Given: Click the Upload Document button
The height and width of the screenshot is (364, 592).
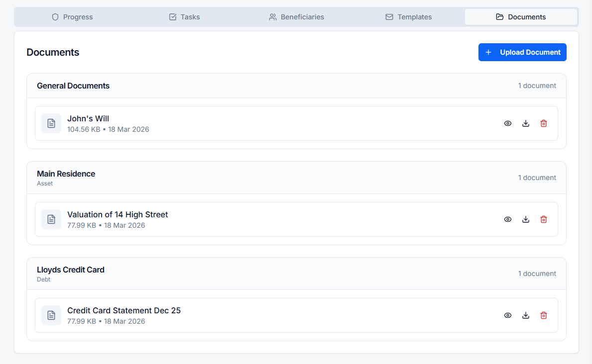Looking at the screenshot, I should pyautogui.click(x=522, y=52).
